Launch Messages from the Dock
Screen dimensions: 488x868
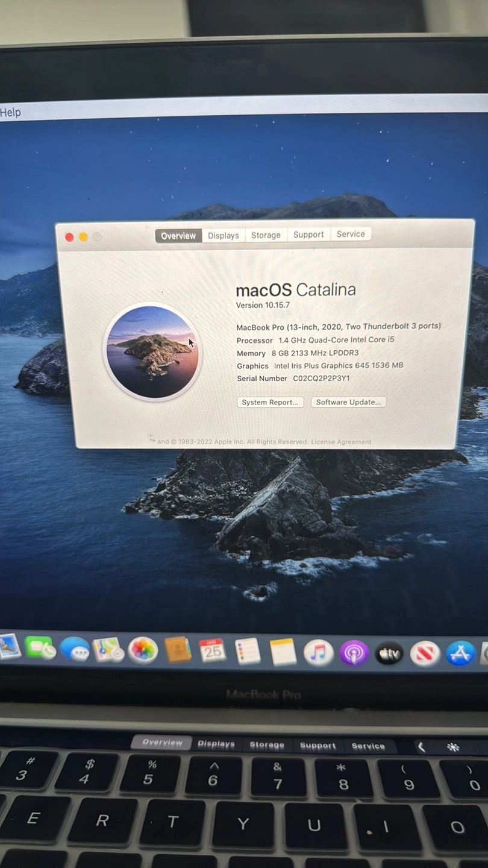point(75,649)
